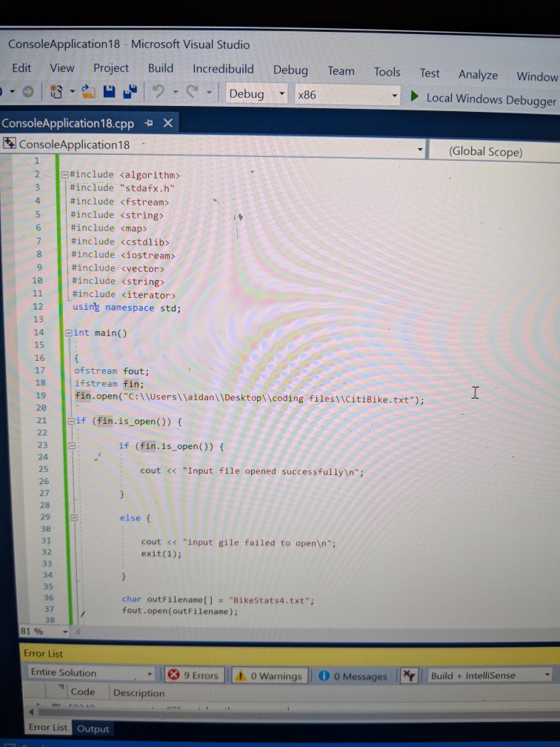Image resolution: width=560 pixels, height=747 pixels.
Task: Open the View menu
Action: click(x=62, y=68)
